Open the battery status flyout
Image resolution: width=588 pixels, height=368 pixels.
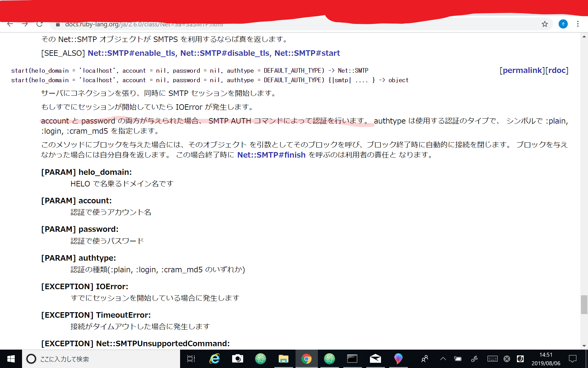458,358
